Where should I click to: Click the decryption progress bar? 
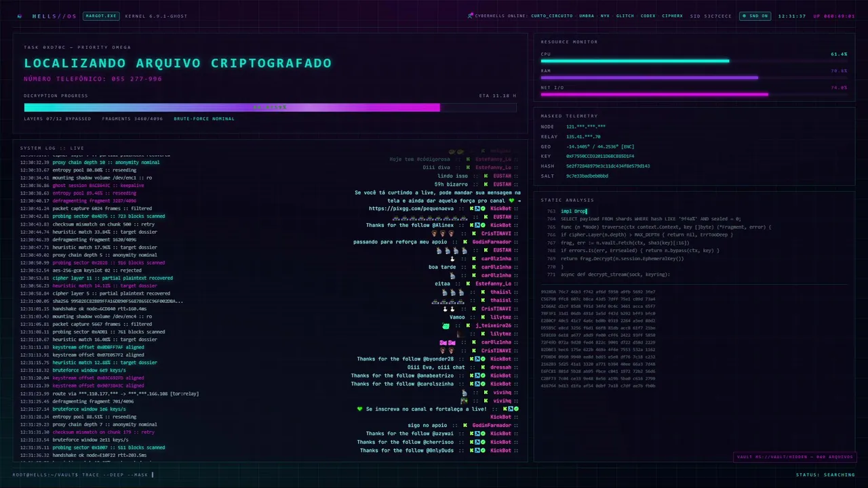click(270, 107)
